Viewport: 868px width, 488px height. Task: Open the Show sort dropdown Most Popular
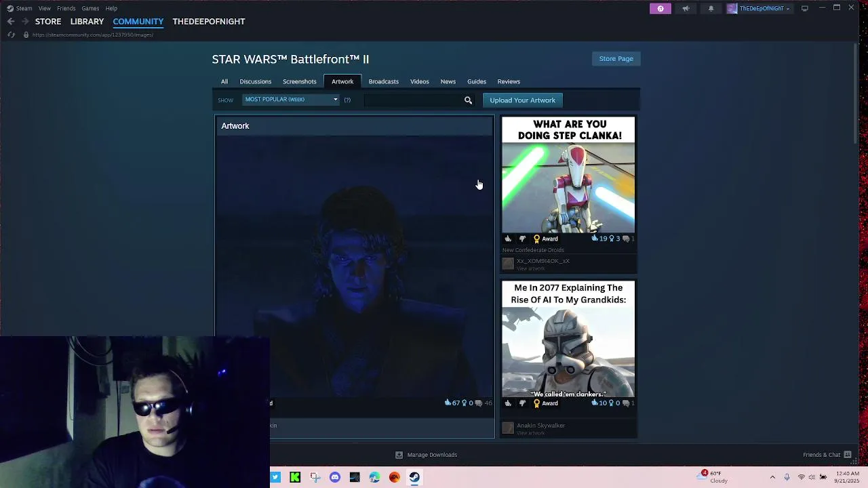click(290, 100)
